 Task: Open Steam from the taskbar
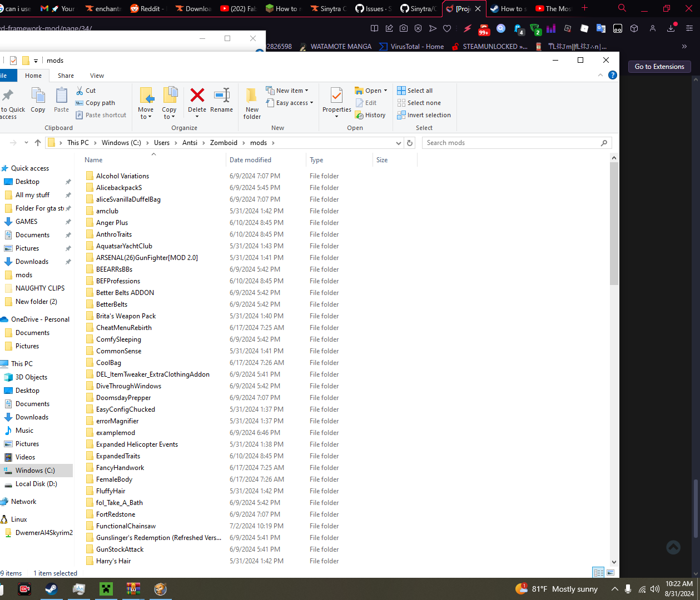[51, 589]
